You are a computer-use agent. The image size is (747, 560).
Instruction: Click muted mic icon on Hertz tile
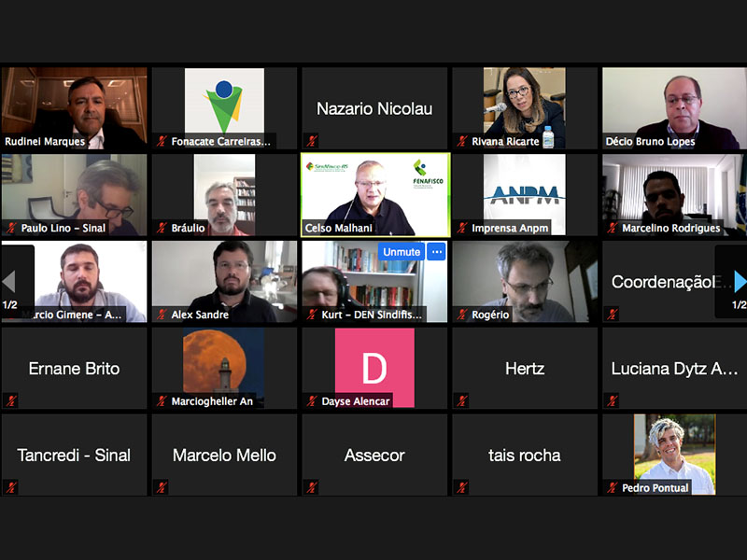[x=462, y=400]
